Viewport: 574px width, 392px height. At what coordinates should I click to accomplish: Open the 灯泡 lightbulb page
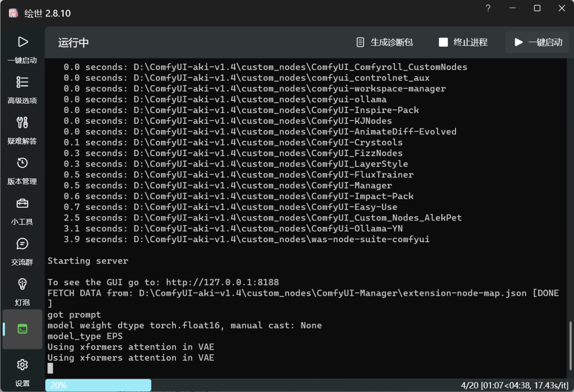coord(22,292)
